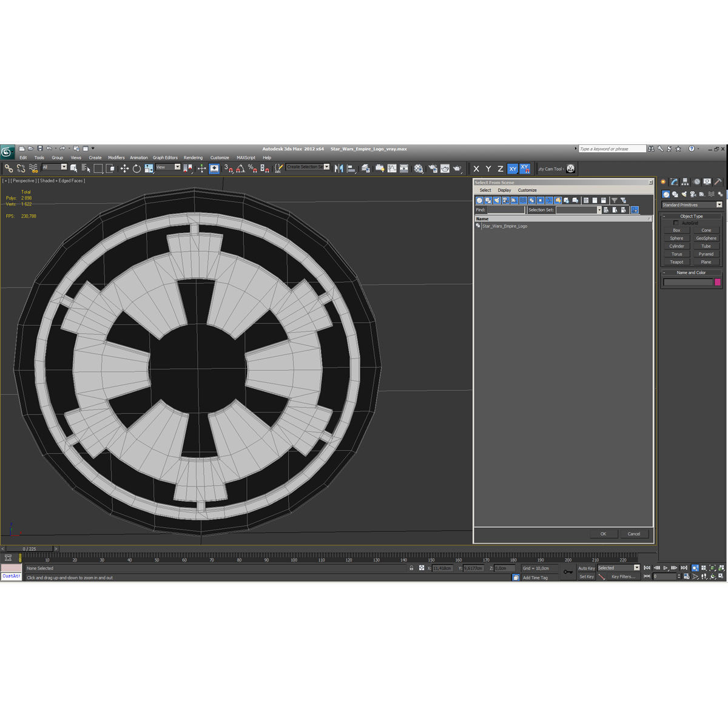Click the Set Keys key icon

[568, 571]
